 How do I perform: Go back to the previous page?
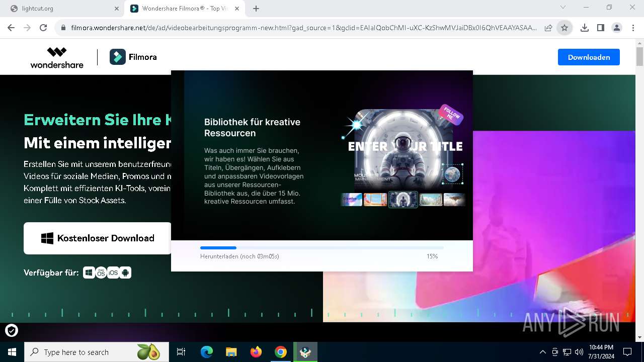click(11, 28)
